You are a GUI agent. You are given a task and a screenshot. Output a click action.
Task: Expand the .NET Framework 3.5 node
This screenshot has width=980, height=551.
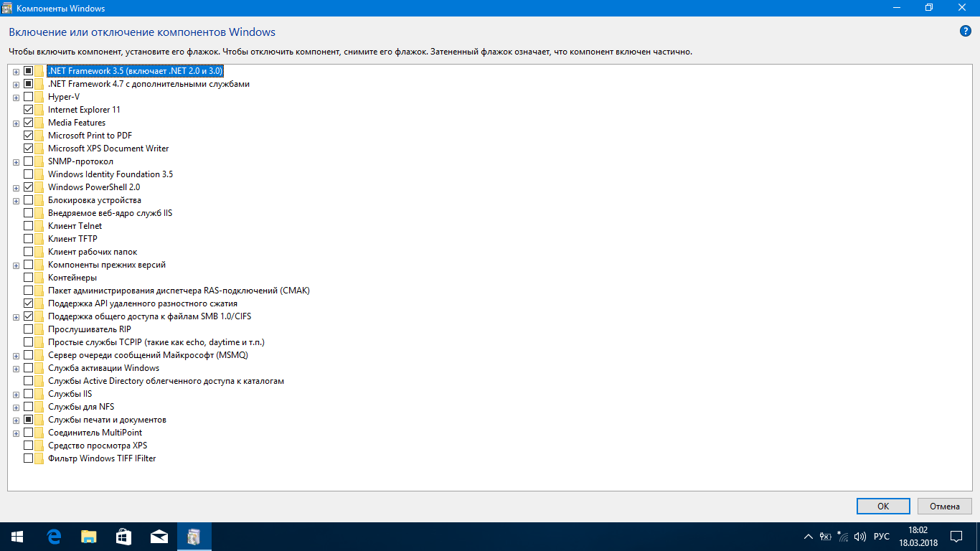click(x=16, y=72)
